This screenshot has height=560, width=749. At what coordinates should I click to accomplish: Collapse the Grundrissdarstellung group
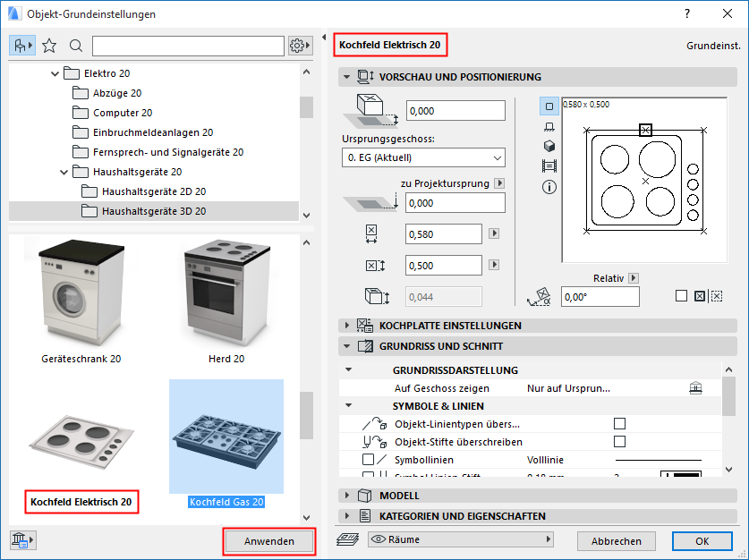[349, 369]
